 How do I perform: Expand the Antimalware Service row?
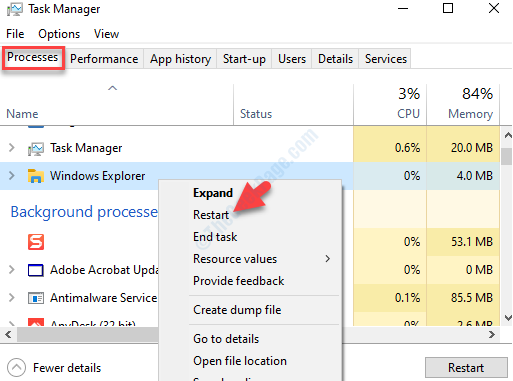pos(12,297)
